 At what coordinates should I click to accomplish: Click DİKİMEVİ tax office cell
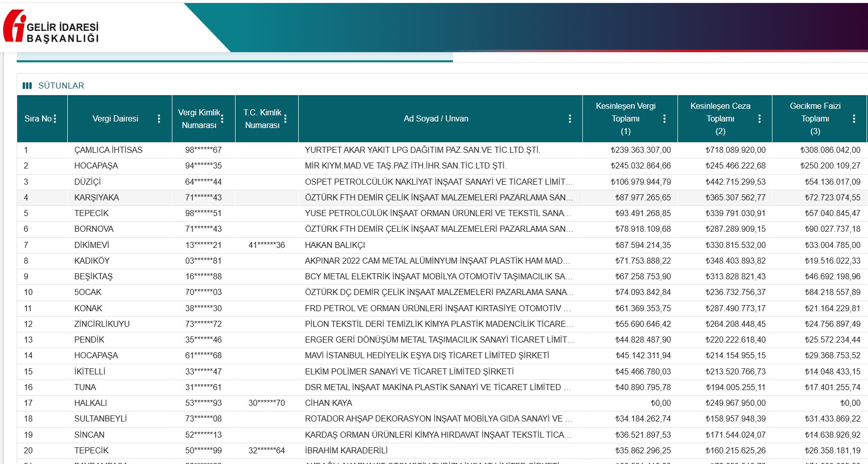(92, 245)
